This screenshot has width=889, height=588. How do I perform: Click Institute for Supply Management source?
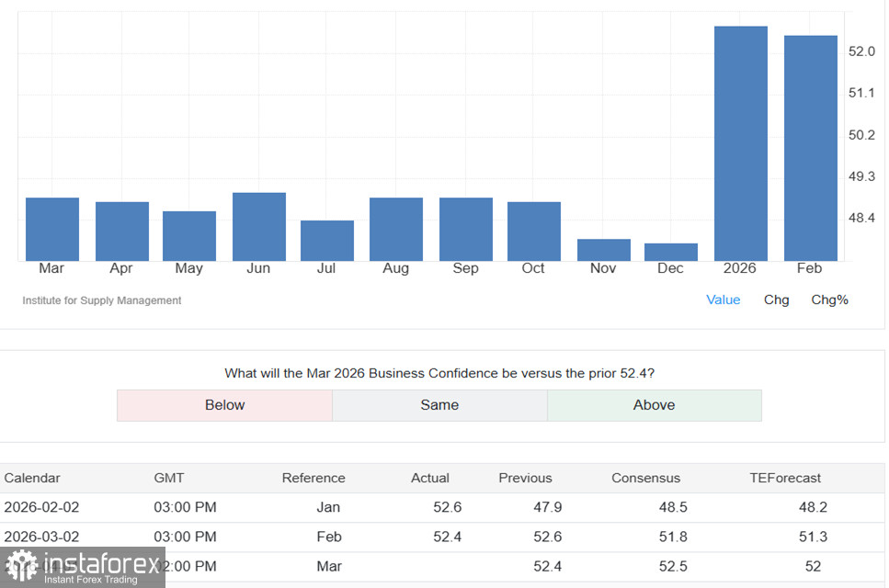coord(102,300)
